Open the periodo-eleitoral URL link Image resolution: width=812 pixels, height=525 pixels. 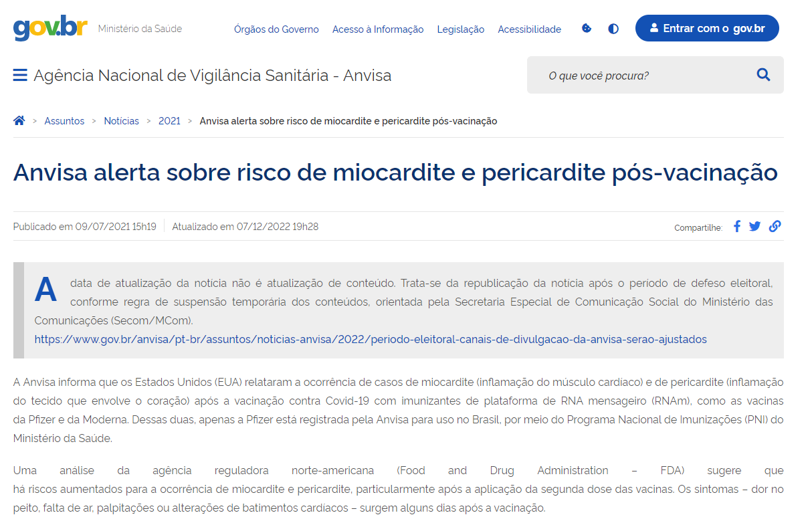371,339
